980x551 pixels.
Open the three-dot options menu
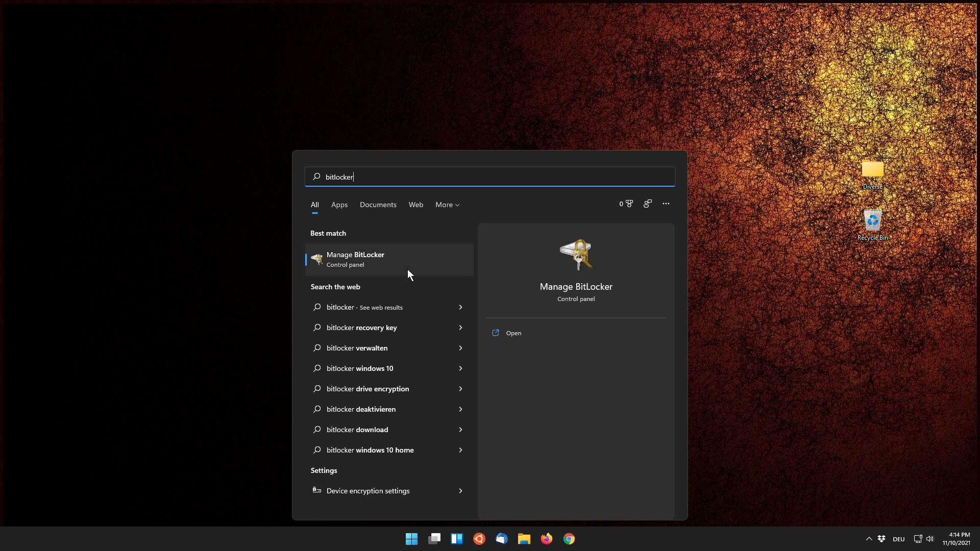(666, 204)
